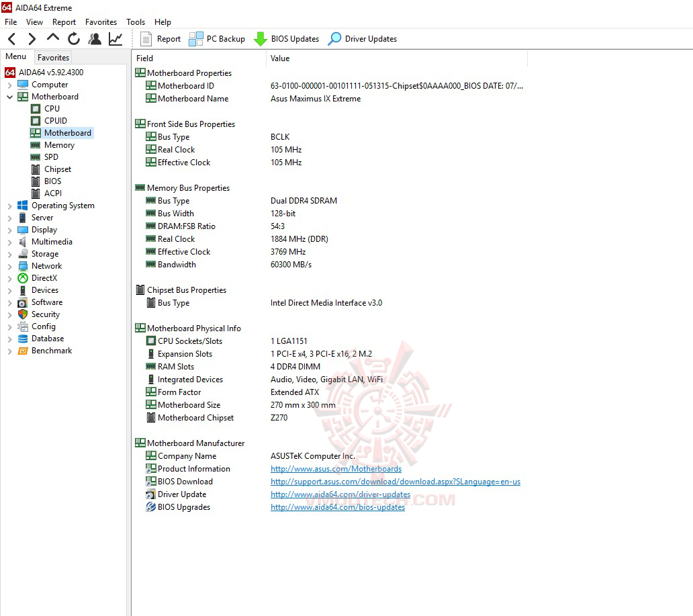Click the Report toolbar button
693x616 pixels.
tap(160, 39)
